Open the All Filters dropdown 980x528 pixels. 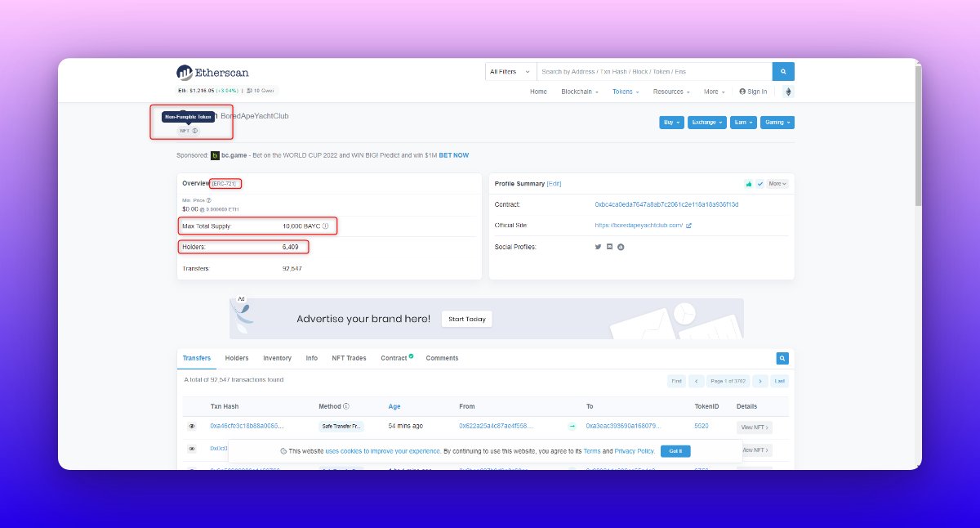coord(511,71)
